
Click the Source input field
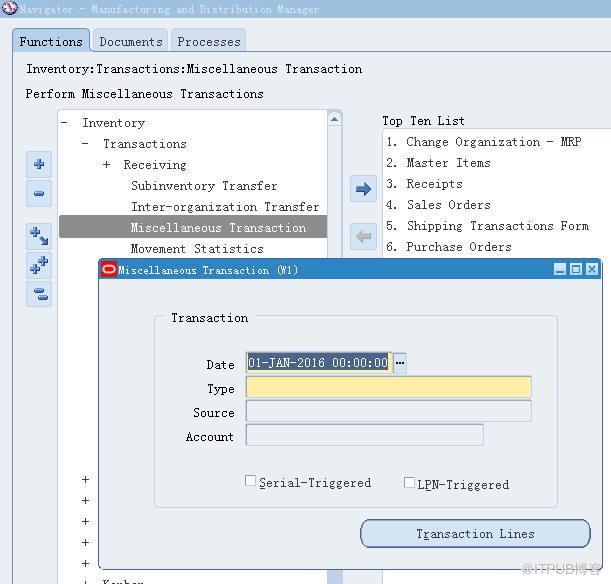click(388, 411)
